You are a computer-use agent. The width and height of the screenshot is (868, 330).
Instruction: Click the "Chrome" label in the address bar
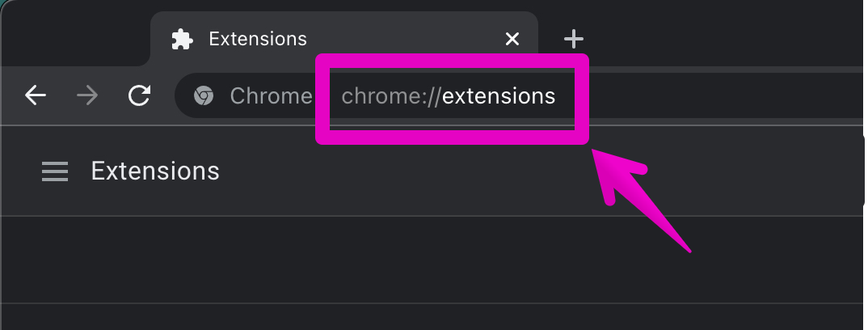[x=271, y=96]
